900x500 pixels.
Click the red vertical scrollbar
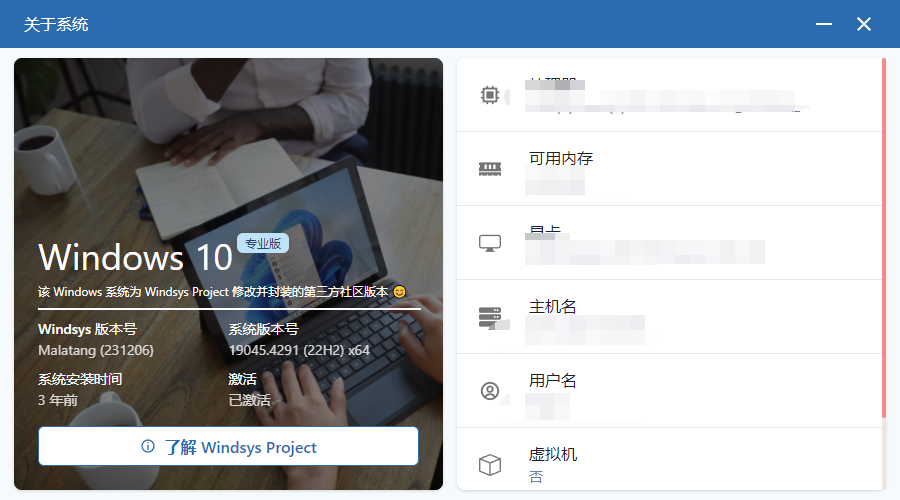tap(884, 238)
